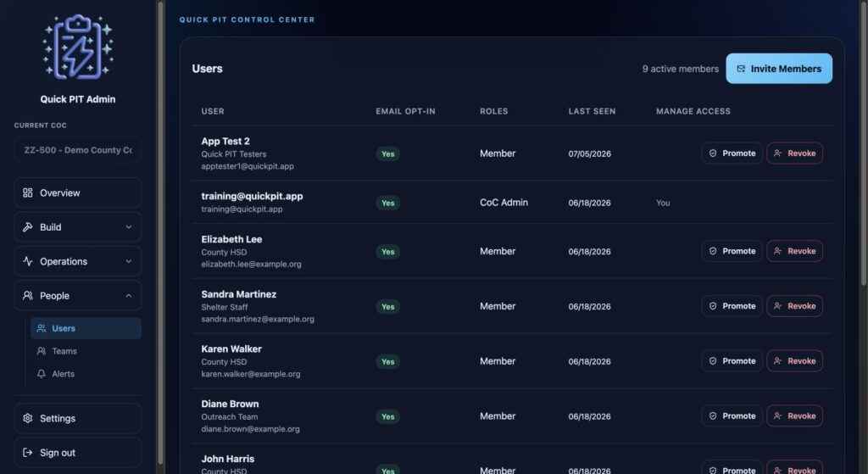Click Shelter Staff under Sandra Martinez
The height and width of the screenshot is (474, 868).
point(224,307)
